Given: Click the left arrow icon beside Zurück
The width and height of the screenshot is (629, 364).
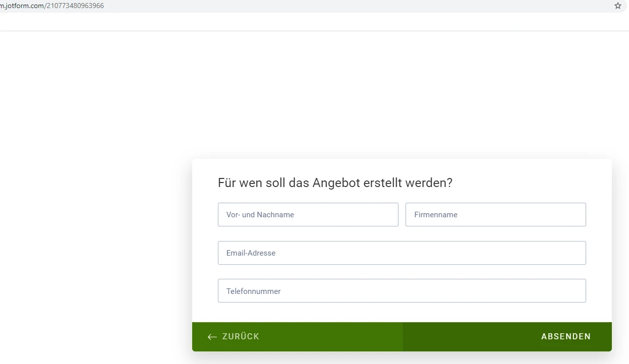Looking at the screenshot, I should (212, 337).
